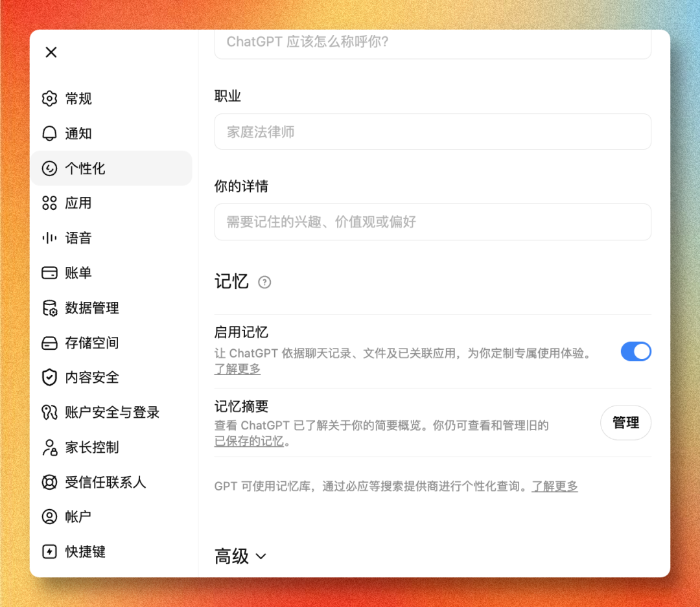The width and height of the screenshot is (700, 607).
Task: Click the 记忆摘要 label text
Action: coord(241,407)
